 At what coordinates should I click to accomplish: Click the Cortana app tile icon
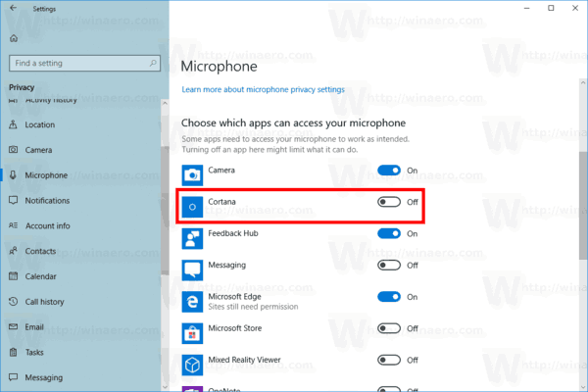click(x=192, y=207)
